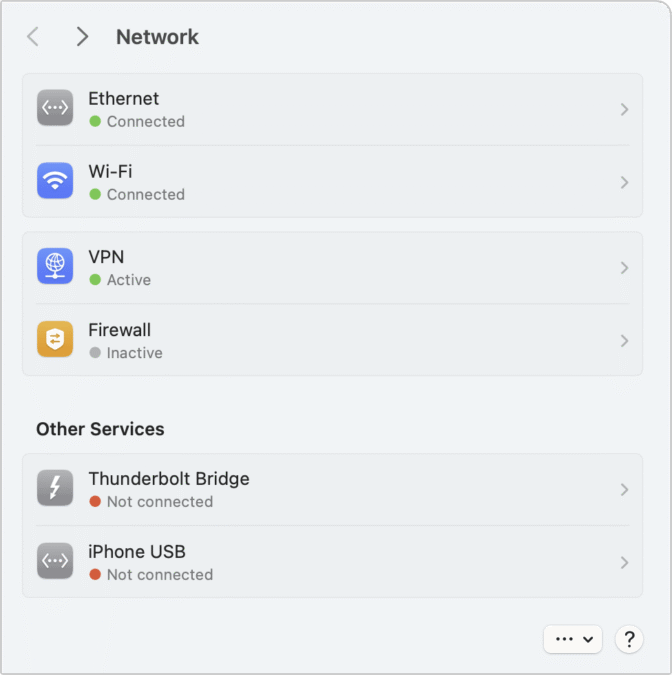The height and width of the screenshot is (675, 672).
Task: Click the Thunderbolt Bridge lightning icon
Action: coord(55,488)
